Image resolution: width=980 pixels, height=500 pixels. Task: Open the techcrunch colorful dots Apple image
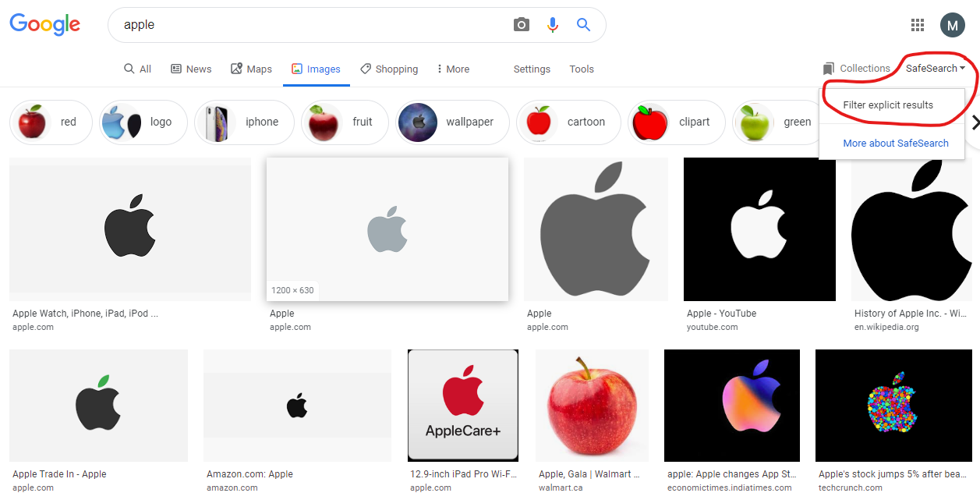coord(893,406)
